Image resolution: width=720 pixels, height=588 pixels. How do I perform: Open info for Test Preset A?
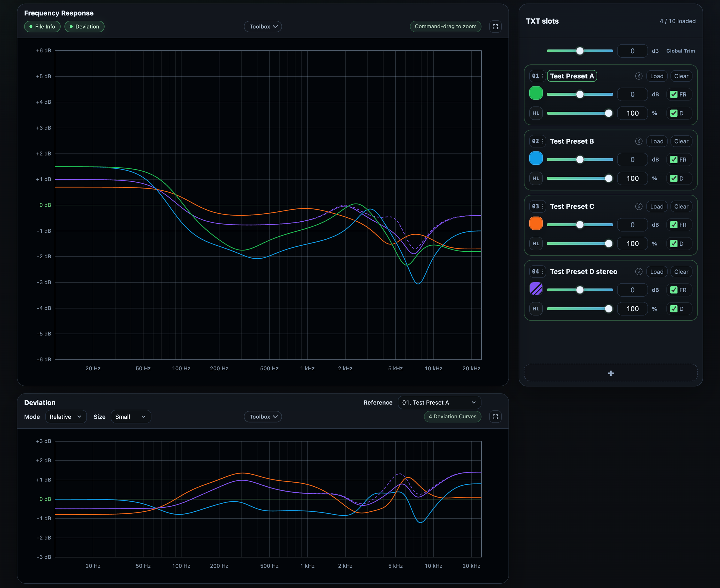[x=639, y=76]
